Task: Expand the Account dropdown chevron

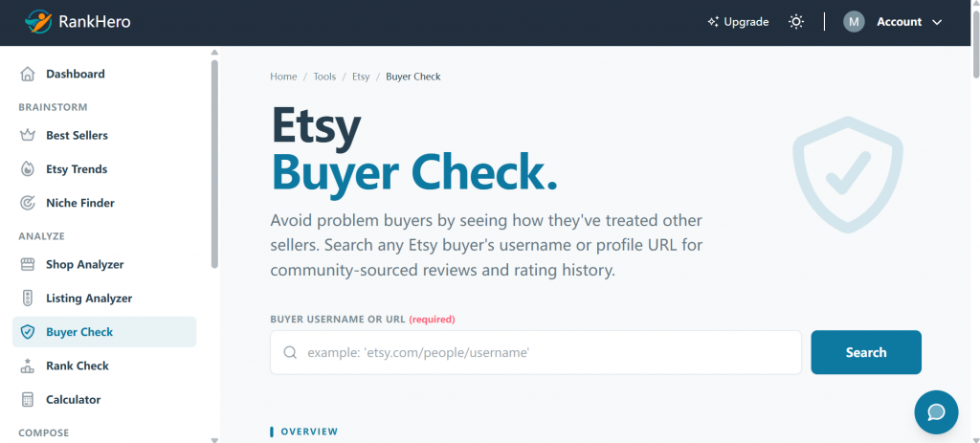Action: click(x=937, y=23)
